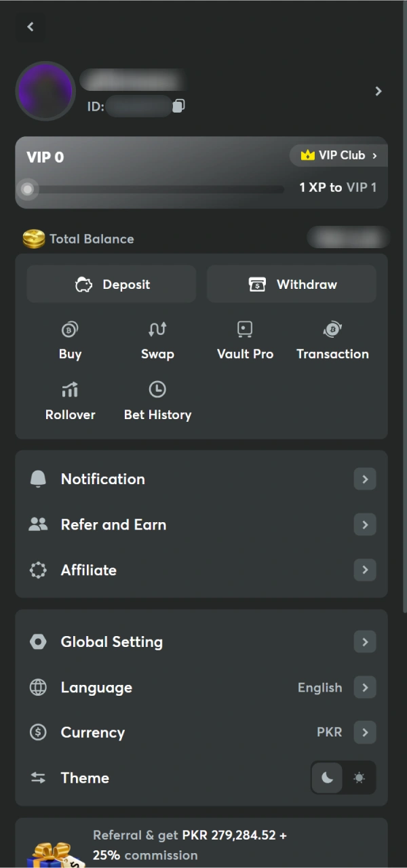Expand the Language selector chevron
The image size is (407, 868).
click(365, 687)
